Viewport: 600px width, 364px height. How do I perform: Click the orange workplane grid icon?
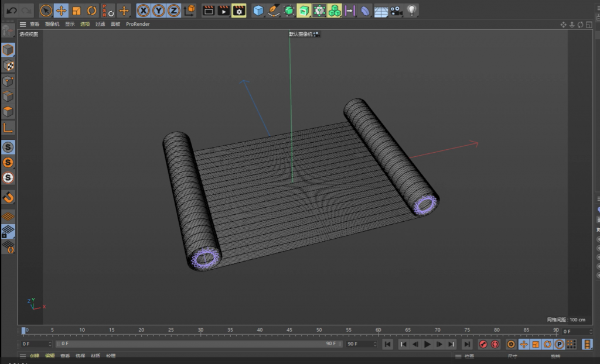[8, 217]
